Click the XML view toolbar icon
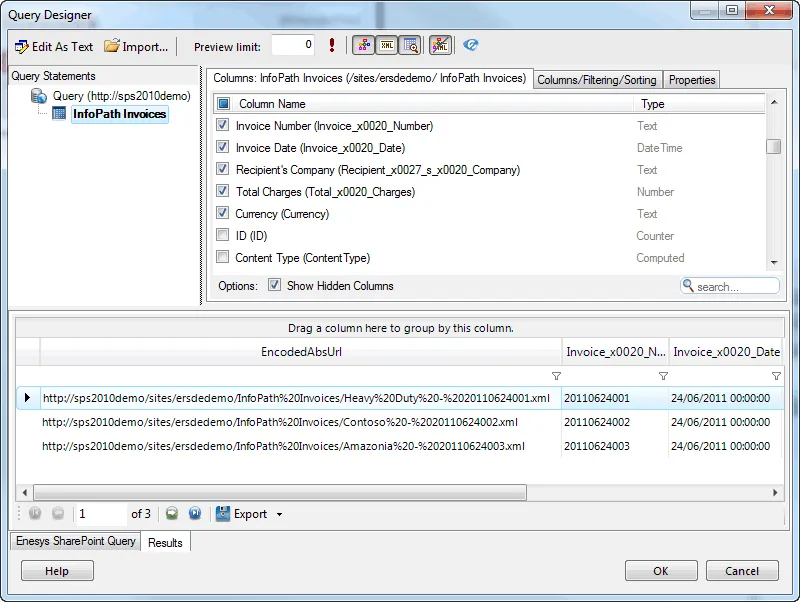The image size is (800, 602). (x=385, y=45)
